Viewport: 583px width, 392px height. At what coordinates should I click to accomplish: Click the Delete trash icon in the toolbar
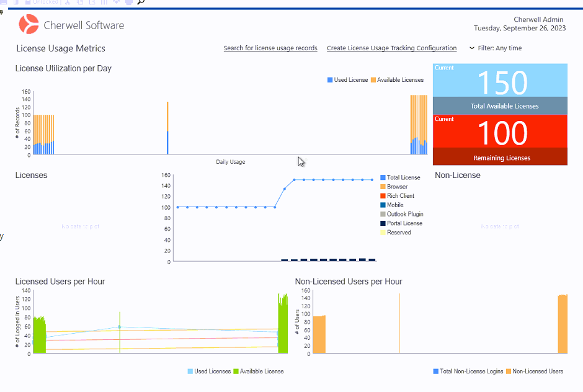tap(16, 2)
